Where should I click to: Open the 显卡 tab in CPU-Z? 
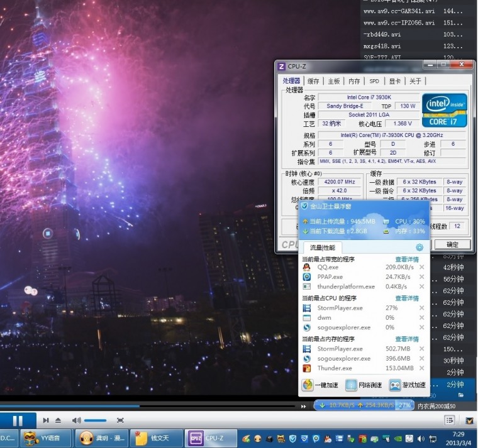click(395, 81)
